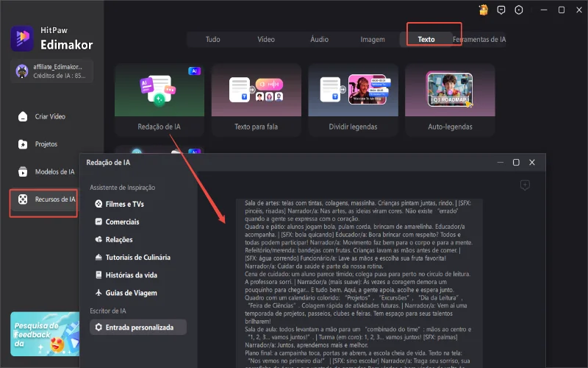This screenshot has height=368, width=588.
Task: Click the Modelos de IA icon
Action: pos(23,171)
